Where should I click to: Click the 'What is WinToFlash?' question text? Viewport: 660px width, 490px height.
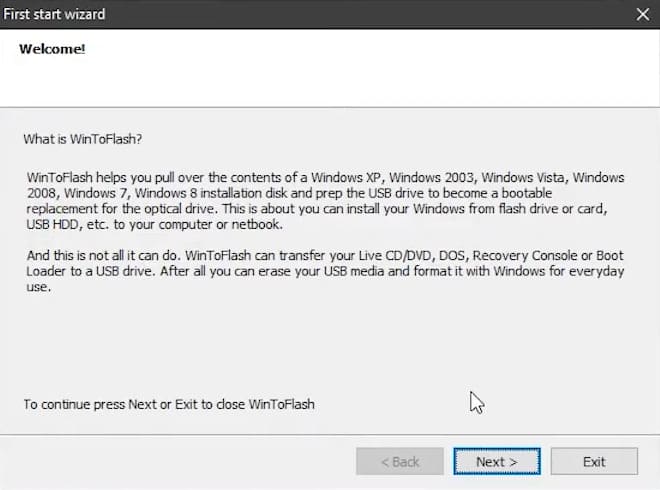click(90, 139)
